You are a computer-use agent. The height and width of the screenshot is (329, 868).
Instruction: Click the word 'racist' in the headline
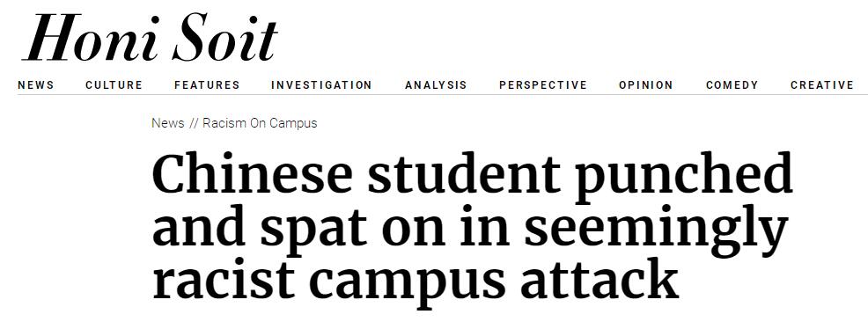(222, 279)
